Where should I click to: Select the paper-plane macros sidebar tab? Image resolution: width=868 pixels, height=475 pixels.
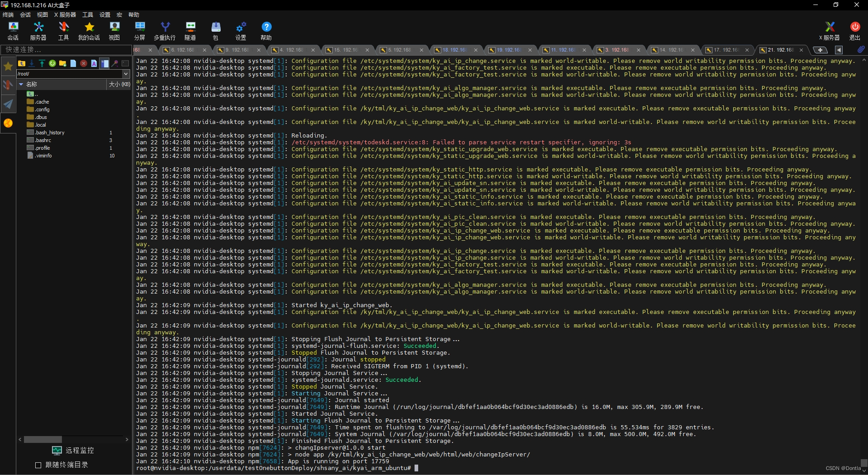(x=8, y=104)
